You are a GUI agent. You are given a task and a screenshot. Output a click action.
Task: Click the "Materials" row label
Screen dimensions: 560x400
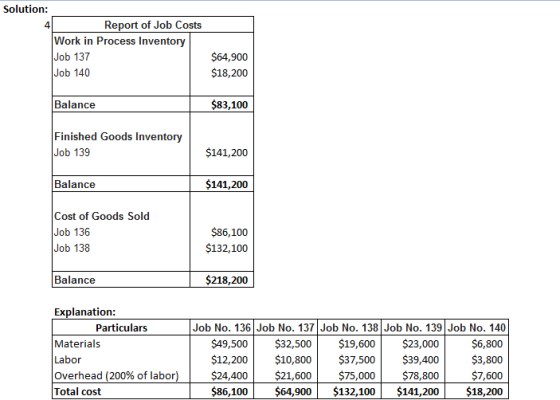(77, 344)
